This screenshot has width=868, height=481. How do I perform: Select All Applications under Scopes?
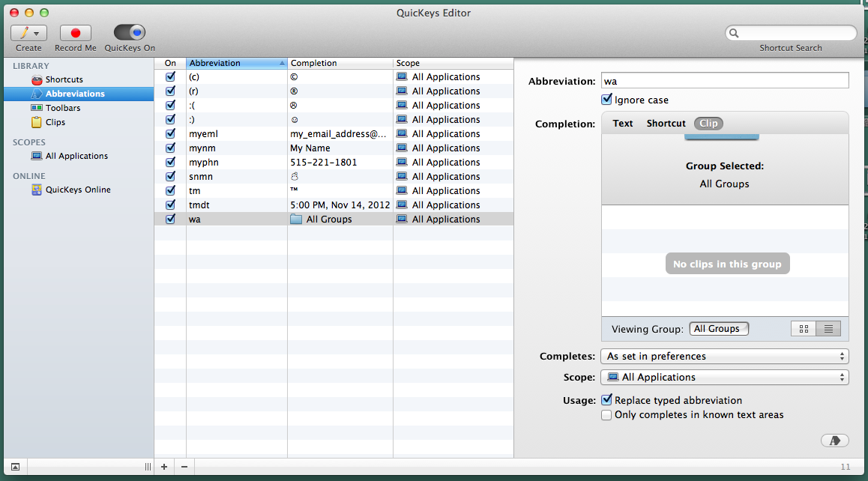[76, 156]
